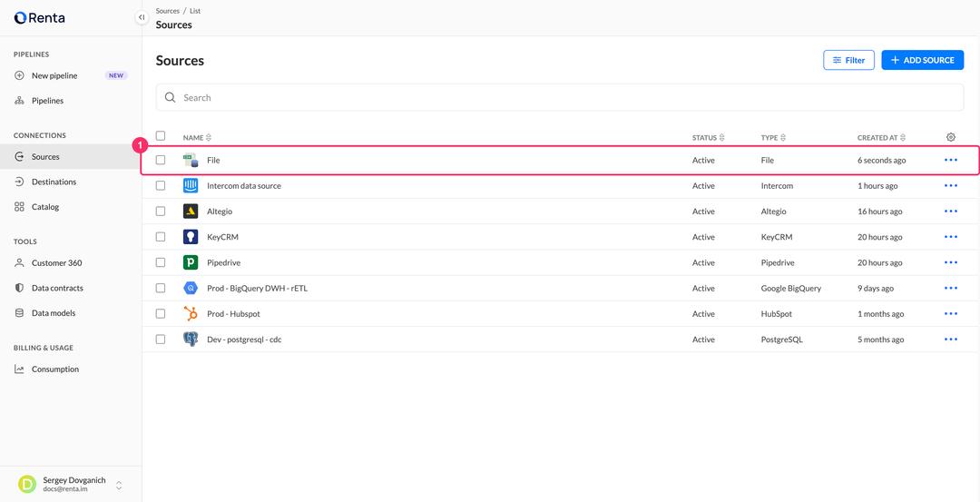Tick the checkbox for the File source

(x=161, y=160)
